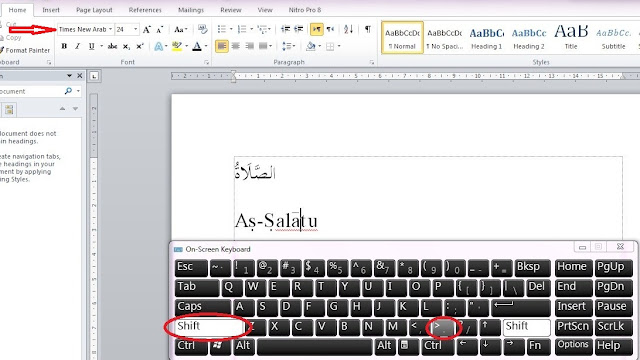Click Windows logo key on keyboard
640x360 pixels.
220,346
